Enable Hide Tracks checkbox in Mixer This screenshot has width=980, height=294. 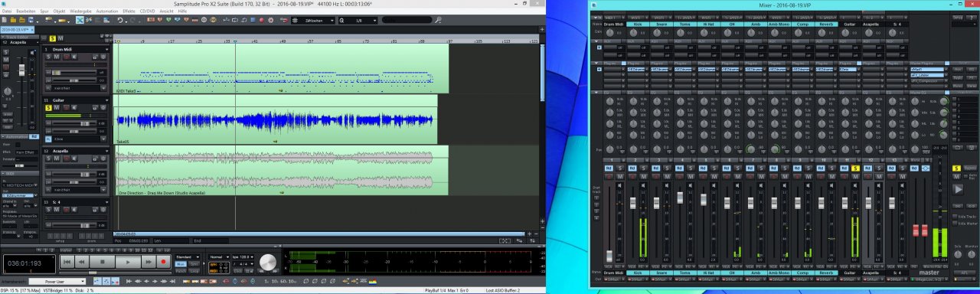[955, 216]
